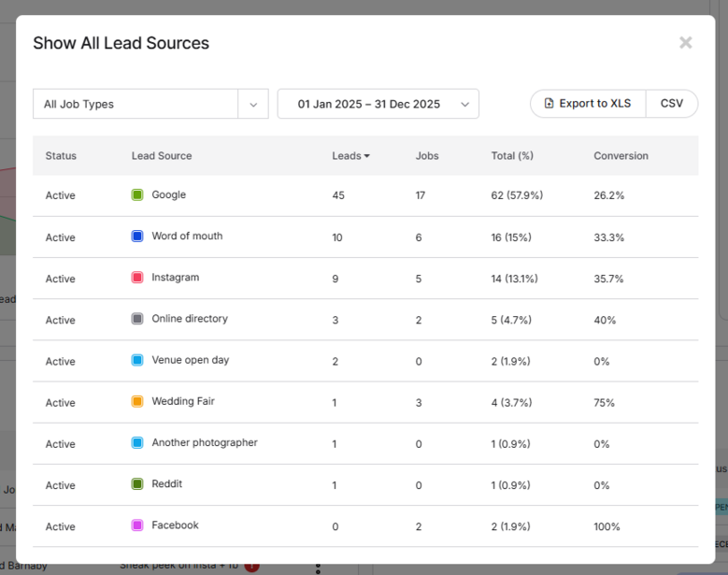The image size is (728, 575).
Task: Click the Lead Source column header
Action: point(162,156)
